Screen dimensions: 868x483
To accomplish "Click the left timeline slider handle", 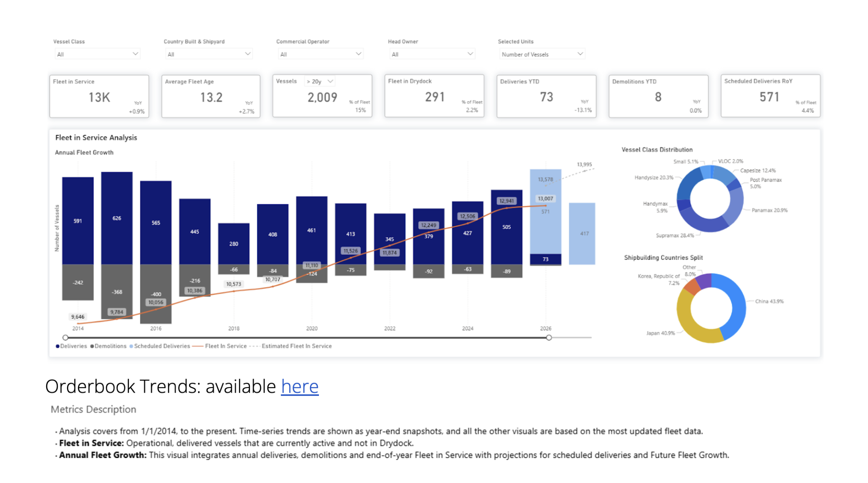I will pyautogui.click(x=65, y=338).
